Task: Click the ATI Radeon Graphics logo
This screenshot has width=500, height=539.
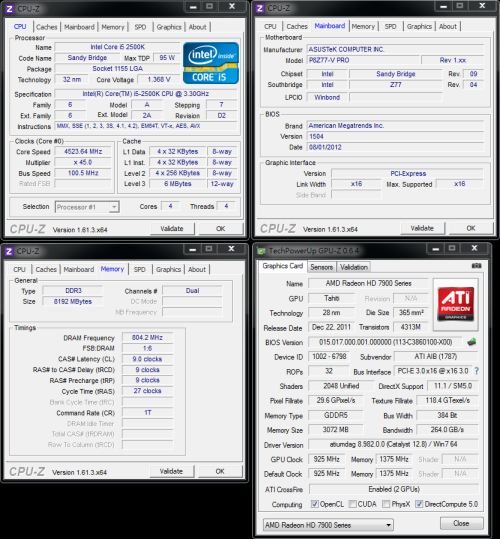Action: (456, 304)
